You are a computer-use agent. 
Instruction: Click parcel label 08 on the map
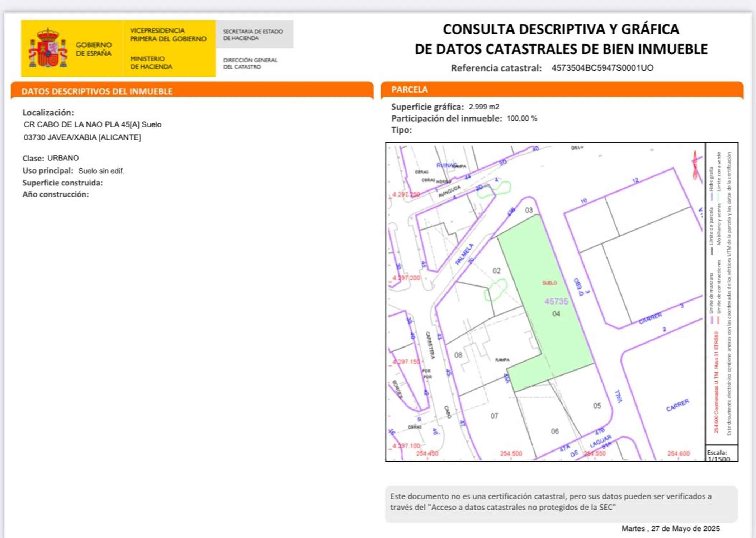click(x=458, y=355)
